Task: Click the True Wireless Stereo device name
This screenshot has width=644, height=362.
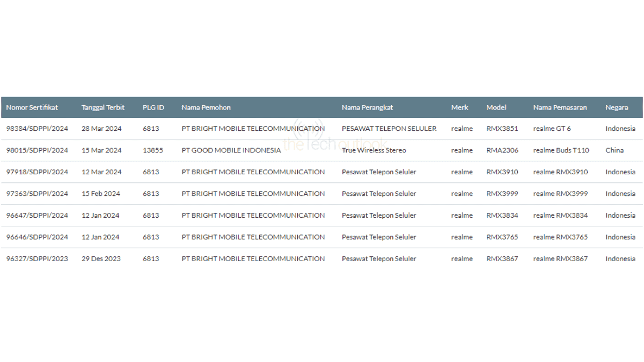Action: (374, 150)
